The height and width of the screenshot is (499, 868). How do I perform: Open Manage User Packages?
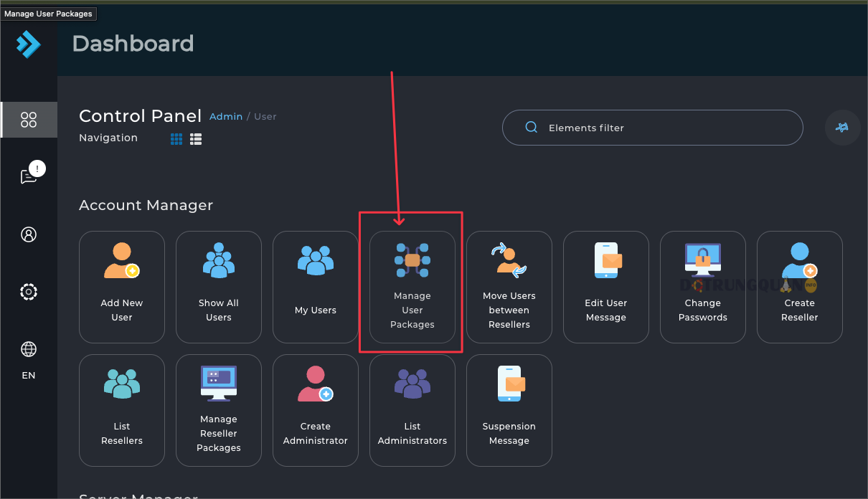pos(412,287)
